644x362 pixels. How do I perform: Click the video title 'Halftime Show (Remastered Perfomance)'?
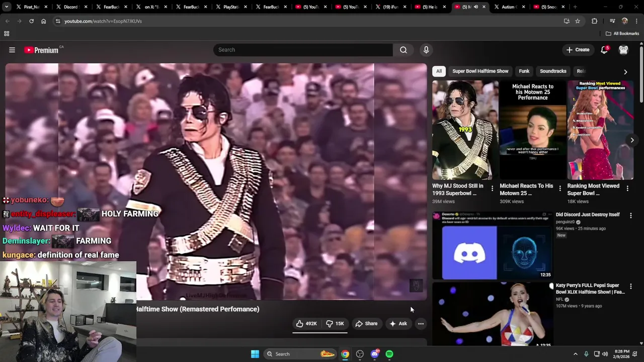tap(198, 309)
